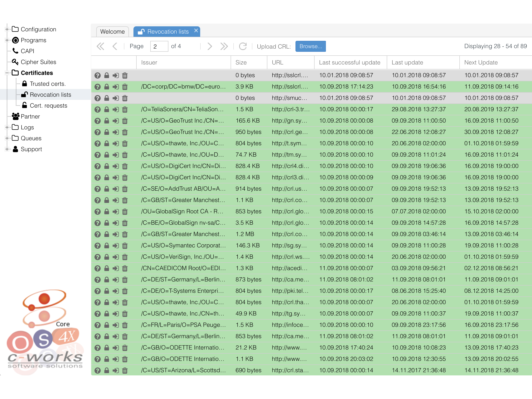
Task: Click help icon for DC=corp/DC=bmw row
Action: tap(97, 87)
